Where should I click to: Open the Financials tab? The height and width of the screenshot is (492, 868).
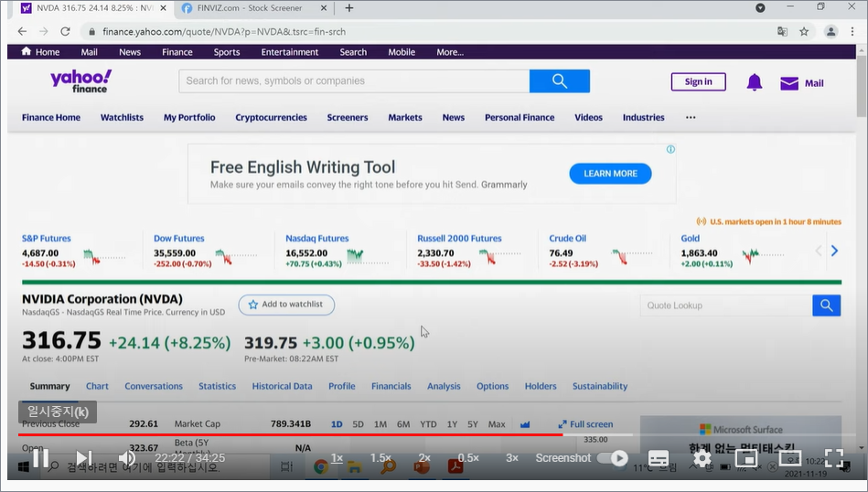coord(391,386)
